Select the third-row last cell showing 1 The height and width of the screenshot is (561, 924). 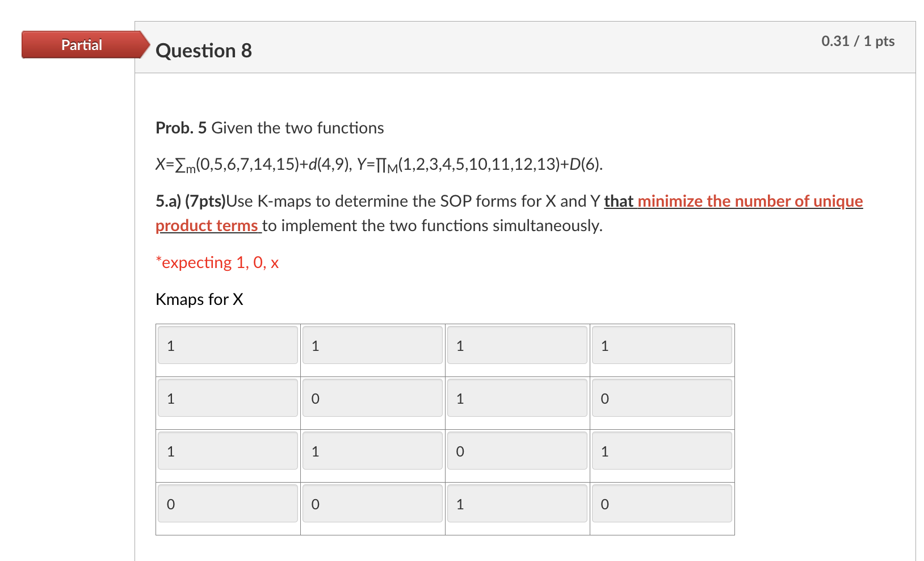(x=662, y=451)
